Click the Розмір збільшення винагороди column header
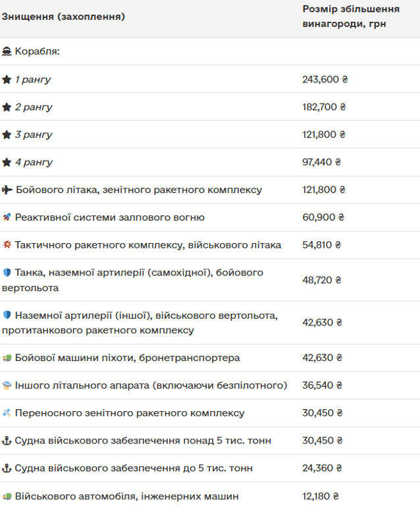Image resolution: width=420 pixels, height=506 pixels. pos(350,16)
